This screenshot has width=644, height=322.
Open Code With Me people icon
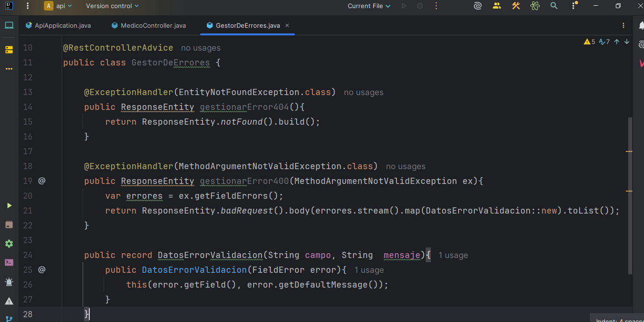497,6
